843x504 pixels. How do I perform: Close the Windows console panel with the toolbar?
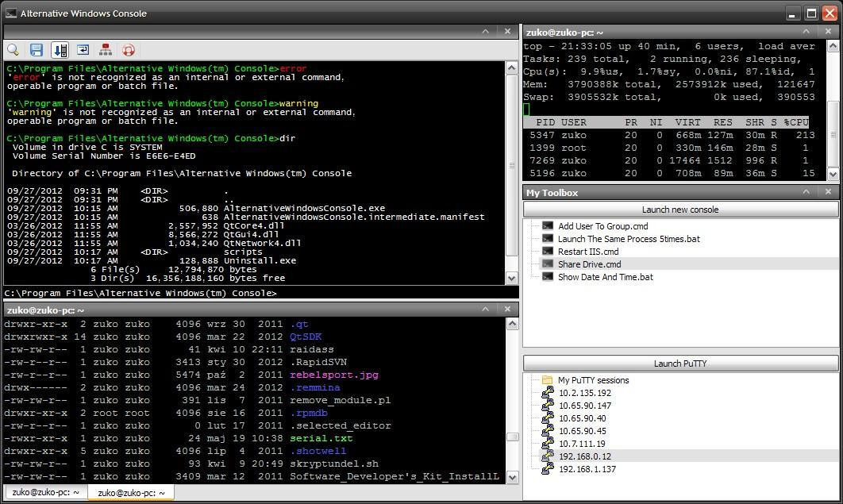(x=507, y=32)
